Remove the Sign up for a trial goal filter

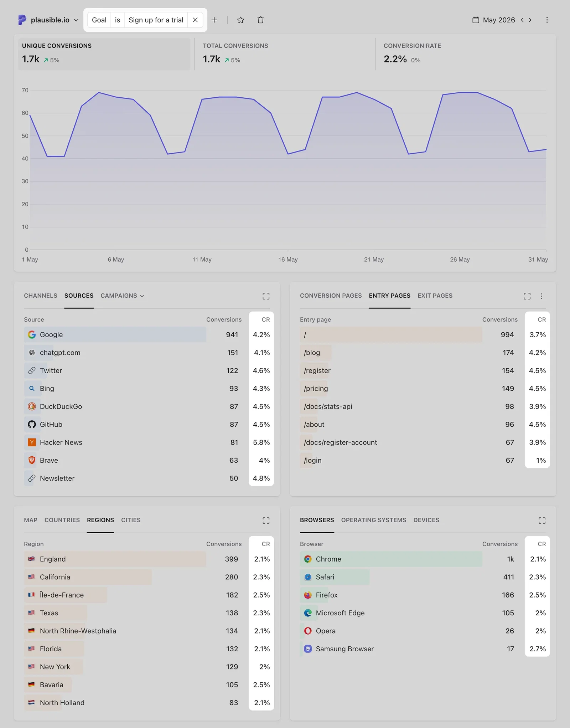195,20
